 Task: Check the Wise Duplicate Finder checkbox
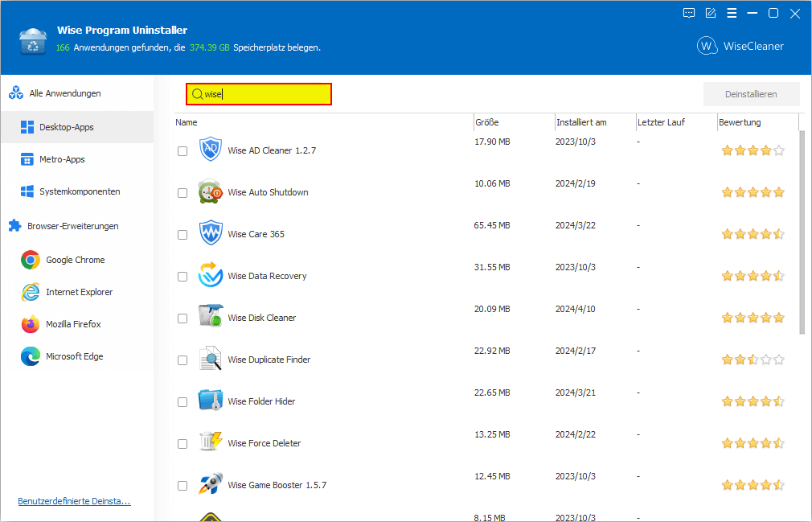point(182,360)
